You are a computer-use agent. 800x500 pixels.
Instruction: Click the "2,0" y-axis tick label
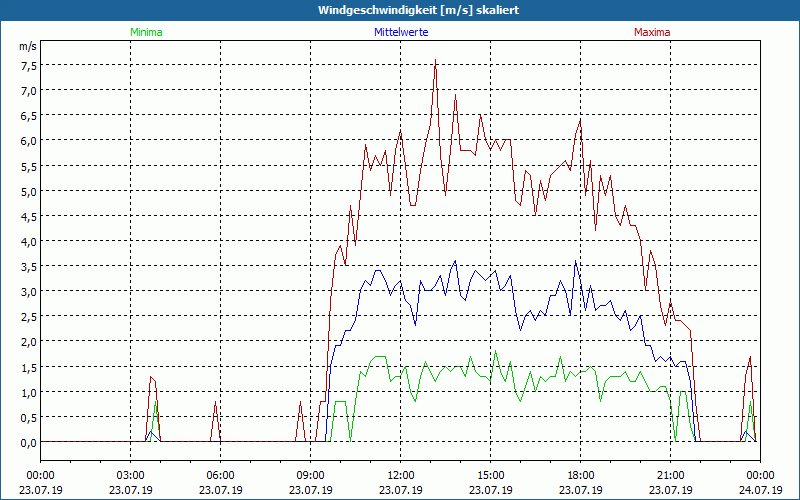tap(28, 342)
